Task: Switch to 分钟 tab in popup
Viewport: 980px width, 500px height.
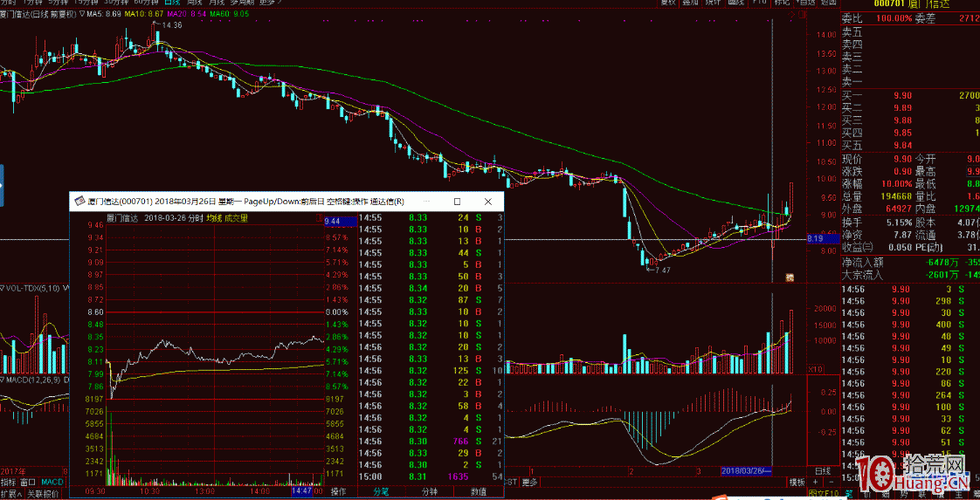Action: coord(430,492)
